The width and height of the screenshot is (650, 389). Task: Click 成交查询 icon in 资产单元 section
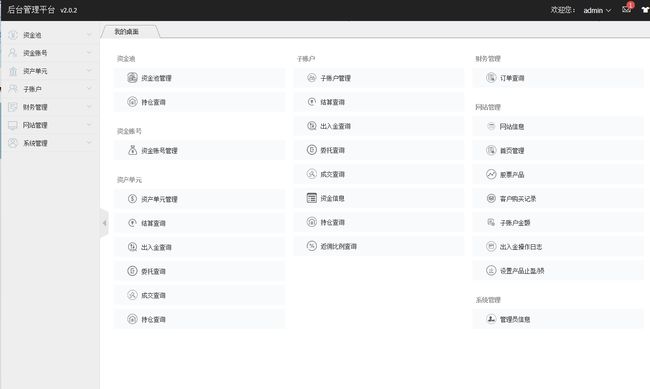132,295
